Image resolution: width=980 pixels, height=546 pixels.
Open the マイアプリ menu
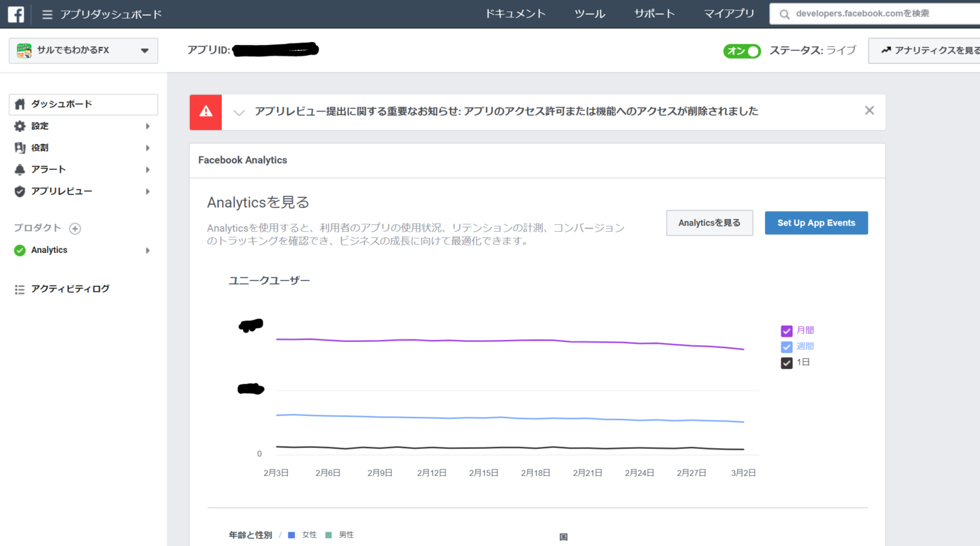click(x=730, y=14)
